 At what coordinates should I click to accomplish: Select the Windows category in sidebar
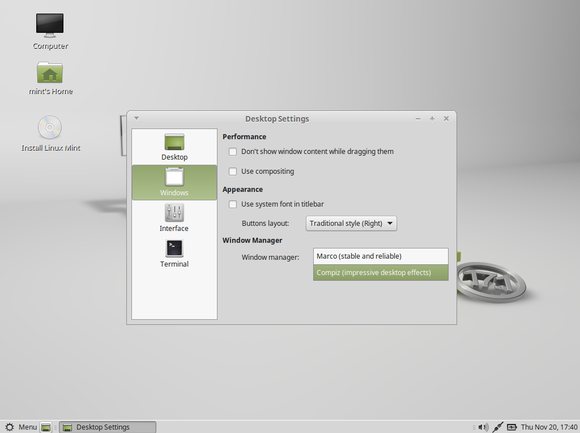(x=174, y=182)
